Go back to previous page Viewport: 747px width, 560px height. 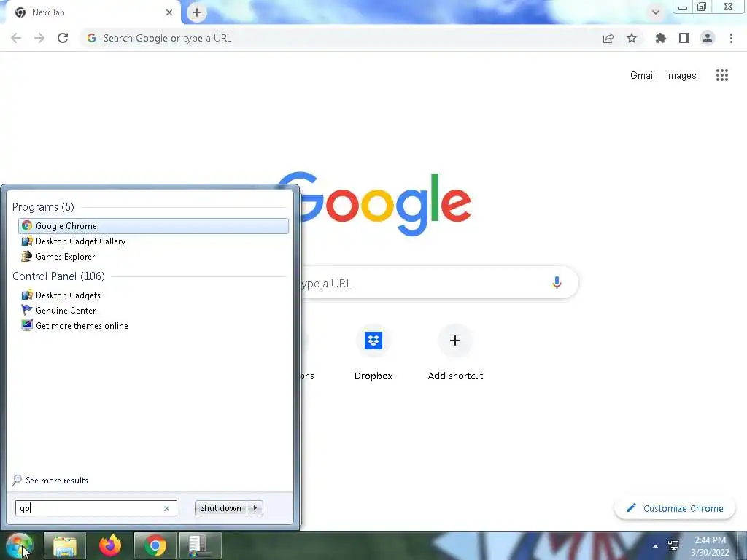16,38
